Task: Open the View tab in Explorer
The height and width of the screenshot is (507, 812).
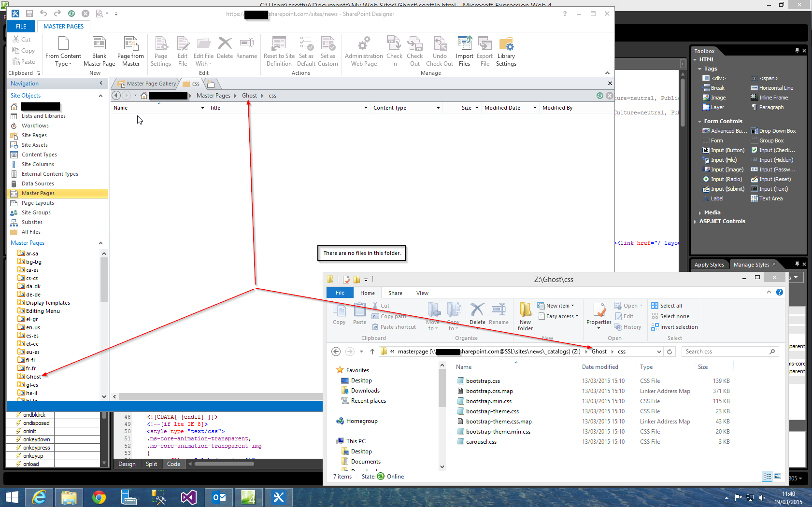Action: click(422, 293)
